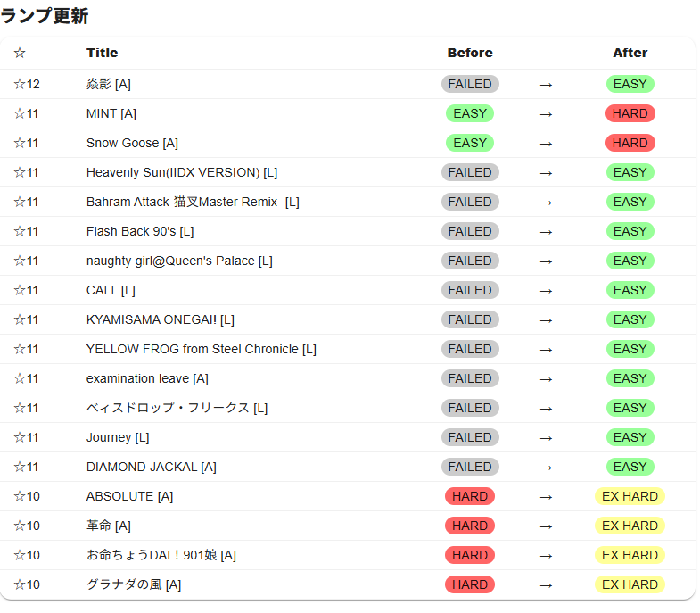Viewport: 700px width, 613px height.
Task: Select the MINT [A] song title
Action: pos(111,113)
